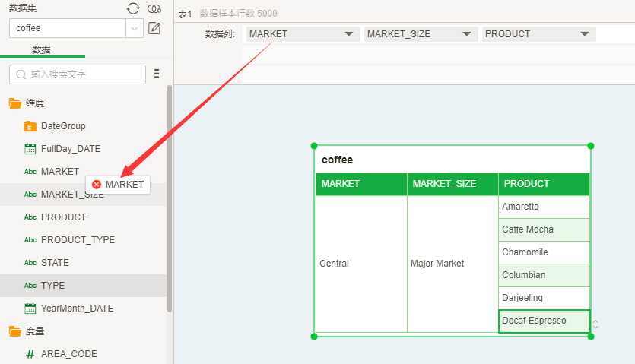Click the refresh dataset icon
Viewport: 635px width, 364px height.
(x=133, y=8)
